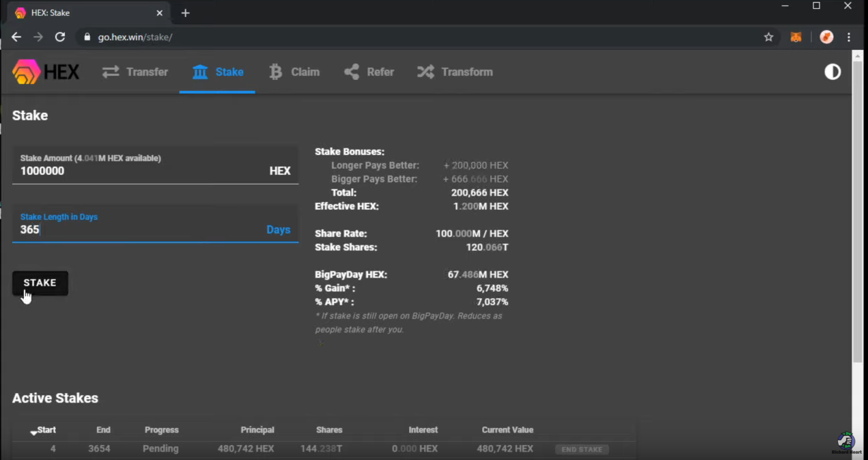This screenshot has height=460, width=868.
Task: Focus the Stake Amount input field
Action: [x=155, y=165]
